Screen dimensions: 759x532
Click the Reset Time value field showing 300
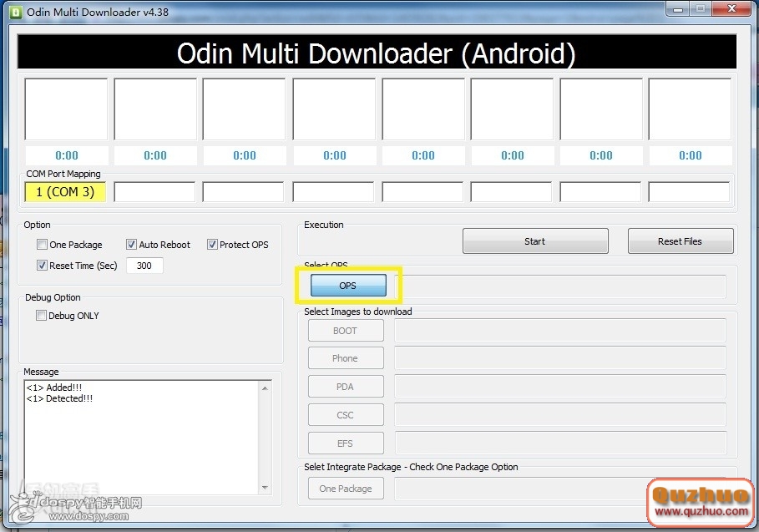pyautogui.click(x=144, y=266)
